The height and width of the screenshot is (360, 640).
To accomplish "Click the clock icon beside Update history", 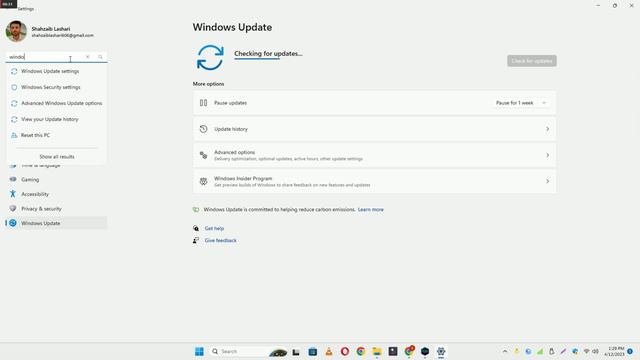I will tap(203, 129).
